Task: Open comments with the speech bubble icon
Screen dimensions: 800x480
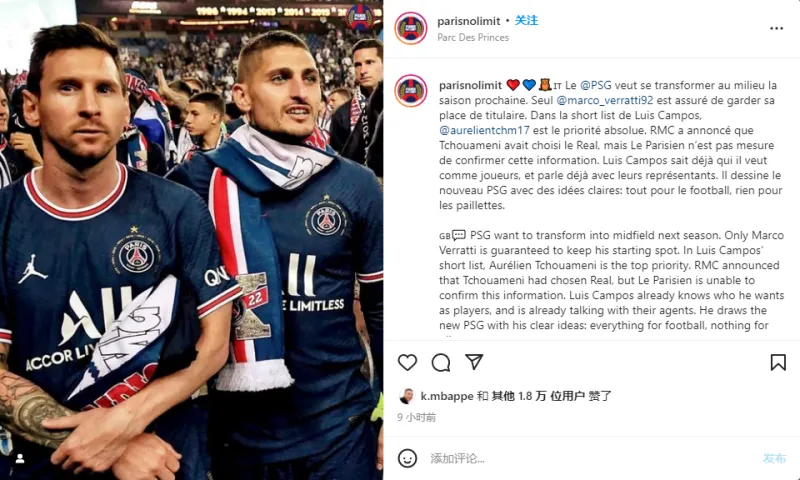Action: point(441,363)
